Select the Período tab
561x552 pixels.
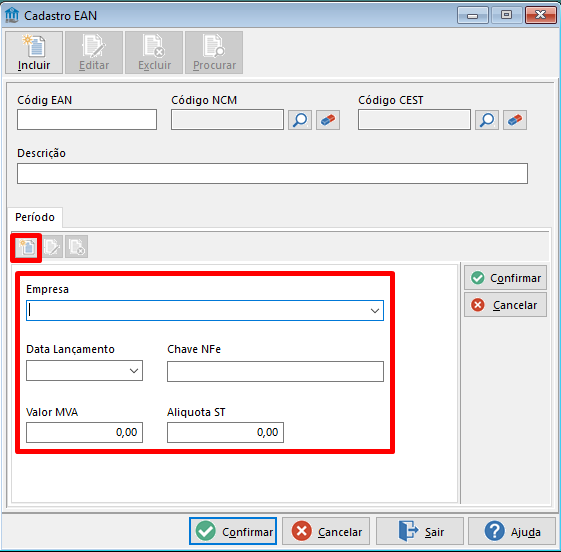tap(35, 217)
